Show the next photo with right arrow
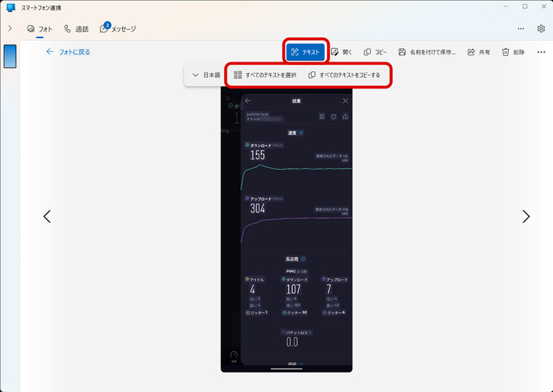 pyautogui.click(x=526, y=216)
